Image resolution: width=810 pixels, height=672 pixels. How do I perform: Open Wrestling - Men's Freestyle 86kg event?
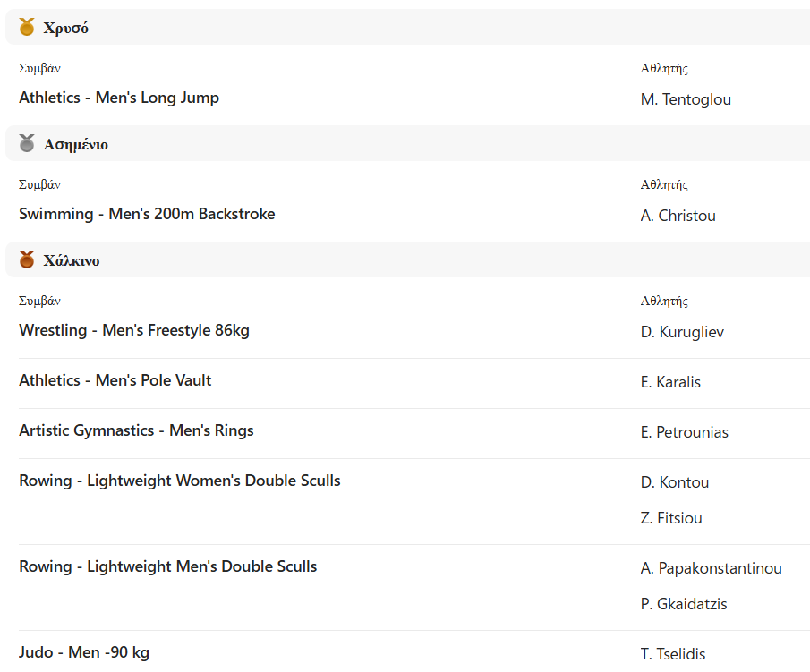click(133, 330)
